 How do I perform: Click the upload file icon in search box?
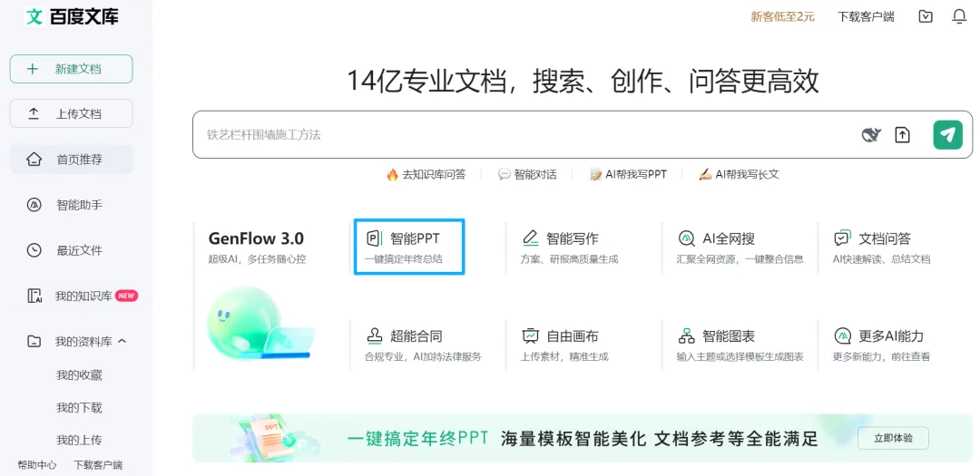903,134
